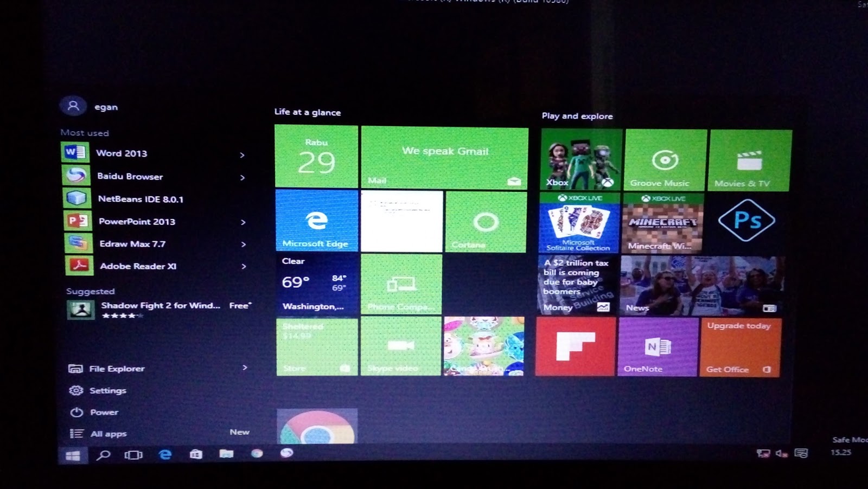Viewport: 868px width, 489px height.
Task: Open the Calendar tile showing Rabu 29
Action: [x=316, y=156]
